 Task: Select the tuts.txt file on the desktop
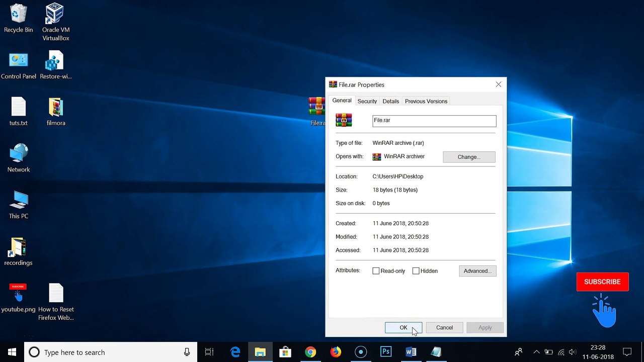18,112
